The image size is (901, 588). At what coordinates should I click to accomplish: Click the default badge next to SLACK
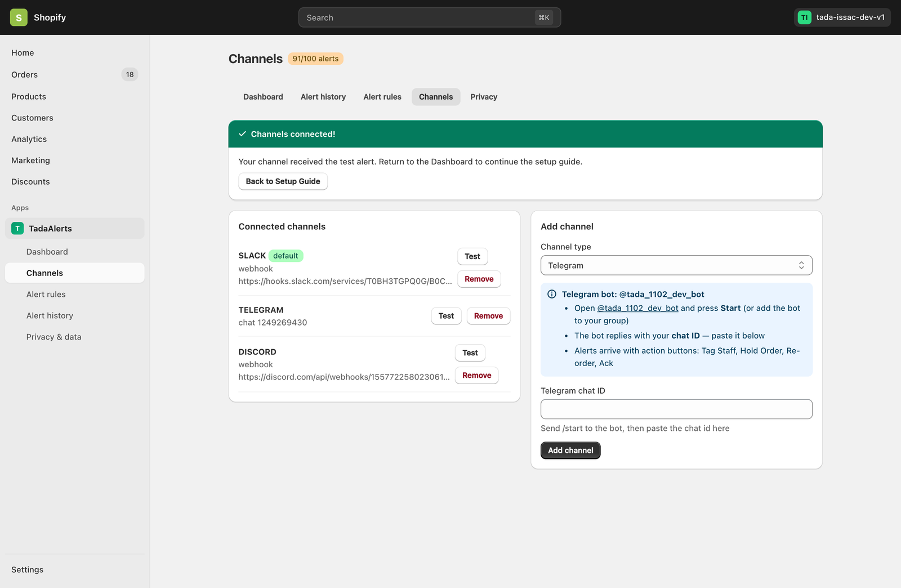[x=286, y=256]
